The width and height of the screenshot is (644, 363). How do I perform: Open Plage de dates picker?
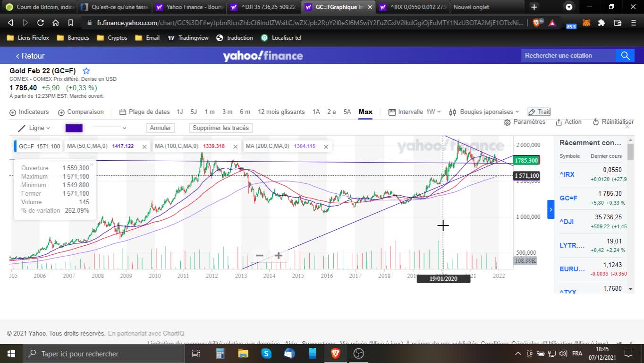(x=144, y=112)
